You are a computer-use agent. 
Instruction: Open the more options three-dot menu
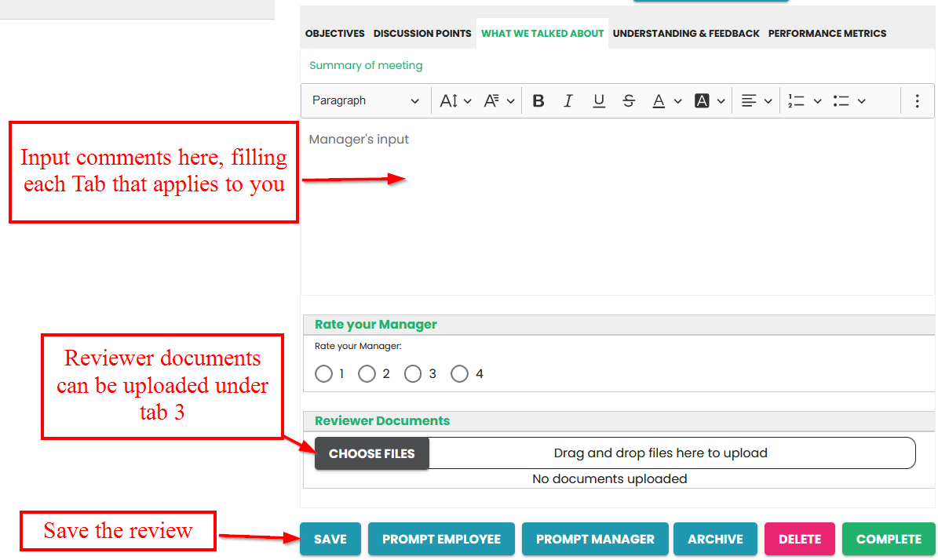click(x=917, y=101)
